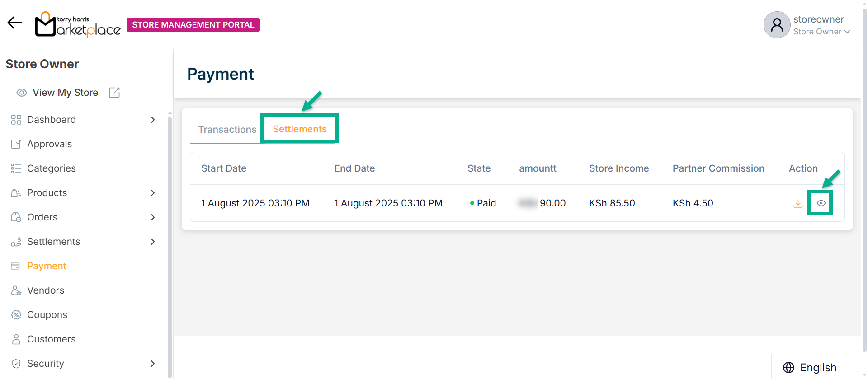Expand the Dashboard submenu
This screenshot has width=868, height=379.
click(153, 120)
